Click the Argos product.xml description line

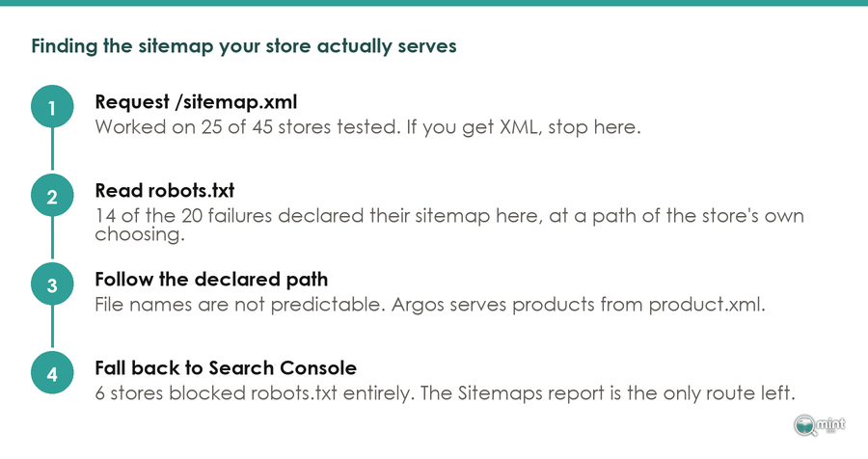(429, 305)
